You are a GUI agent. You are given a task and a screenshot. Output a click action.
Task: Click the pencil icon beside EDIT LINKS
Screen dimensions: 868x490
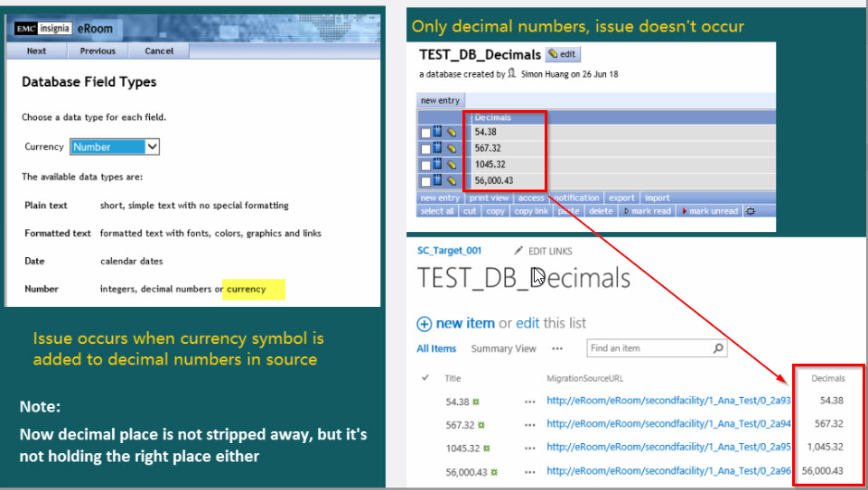tap(518, 251)
